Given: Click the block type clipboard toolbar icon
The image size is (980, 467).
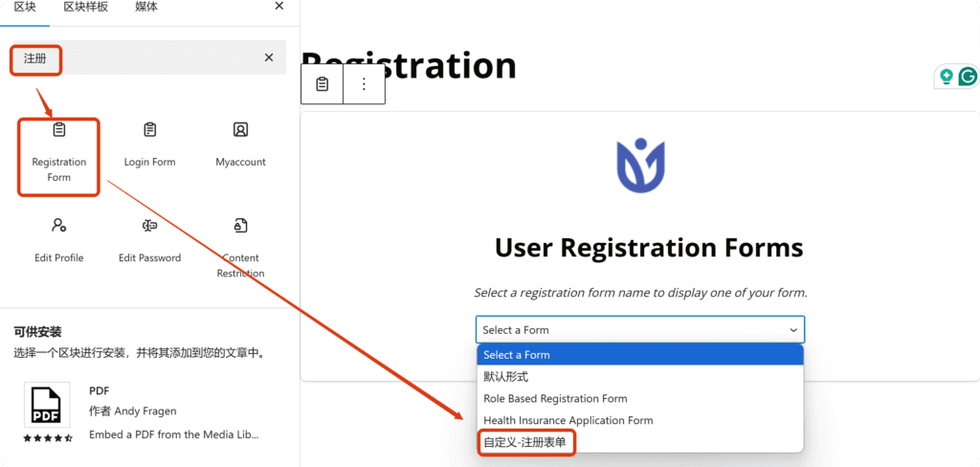Looking at the screenshot, I should [323, 84].
